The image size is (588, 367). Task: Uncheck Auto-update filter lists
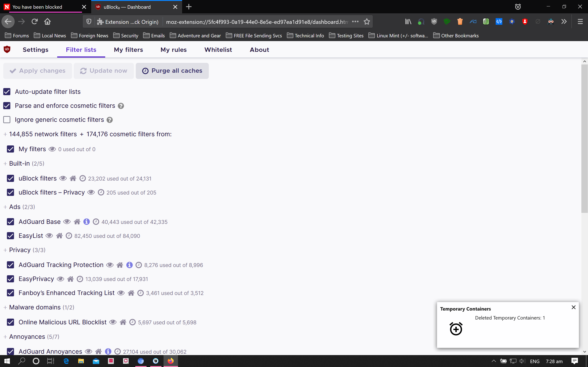(7, 92)
